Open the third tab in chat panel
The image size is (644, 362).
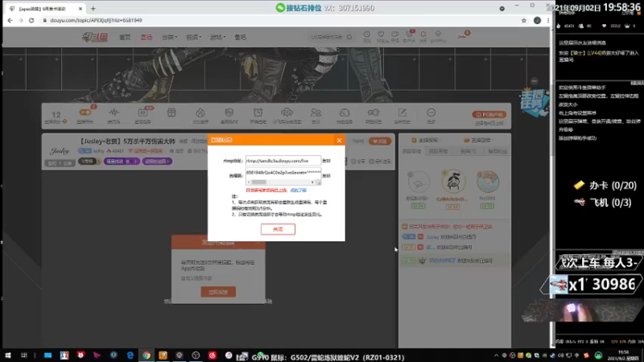[x=468, y=151]
